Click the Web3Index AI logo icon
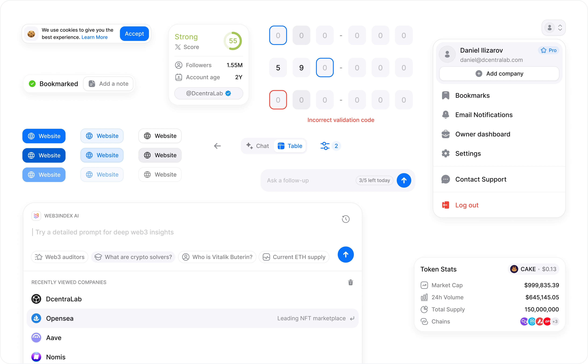588x364 pixels. [36, 216]
